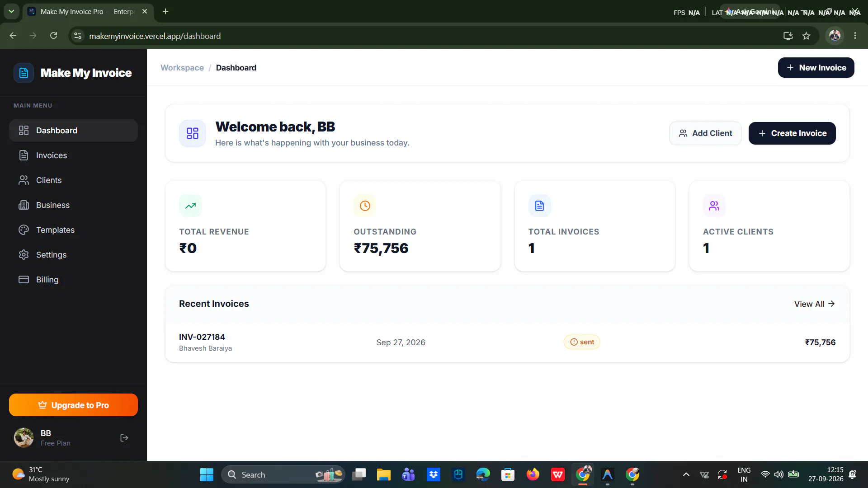Click the View All link
The width and height of the screenshot is (868, 488).
(815, 304)
